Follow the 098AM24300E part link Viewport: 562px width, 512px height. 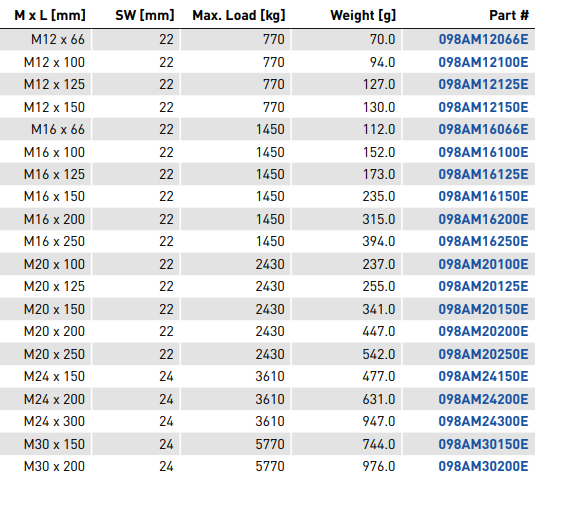(483, 421)
